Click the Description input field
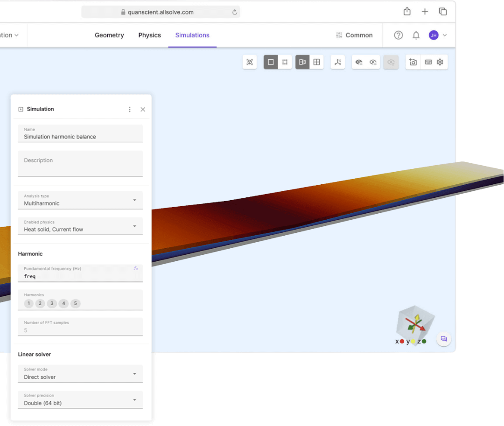The height and width of the screenshot is (426, 504). [x=80, y=163]
